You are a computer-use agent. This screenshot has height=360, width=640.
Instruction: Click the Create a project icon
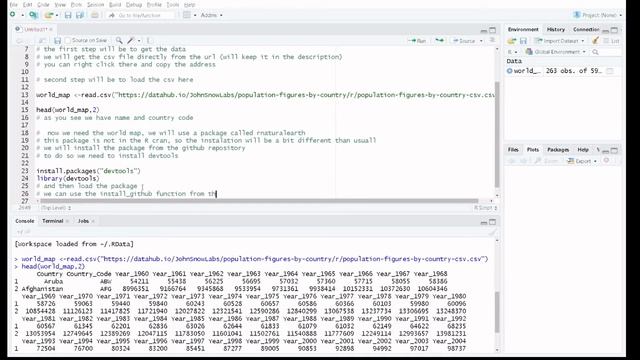33,15
